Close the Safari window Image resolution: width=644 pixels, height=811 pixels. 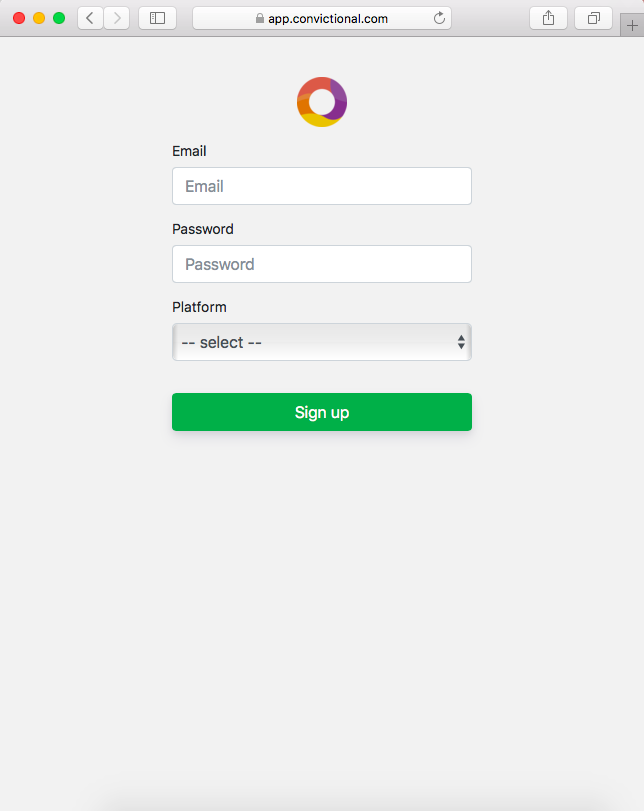(x=19, y=18)
